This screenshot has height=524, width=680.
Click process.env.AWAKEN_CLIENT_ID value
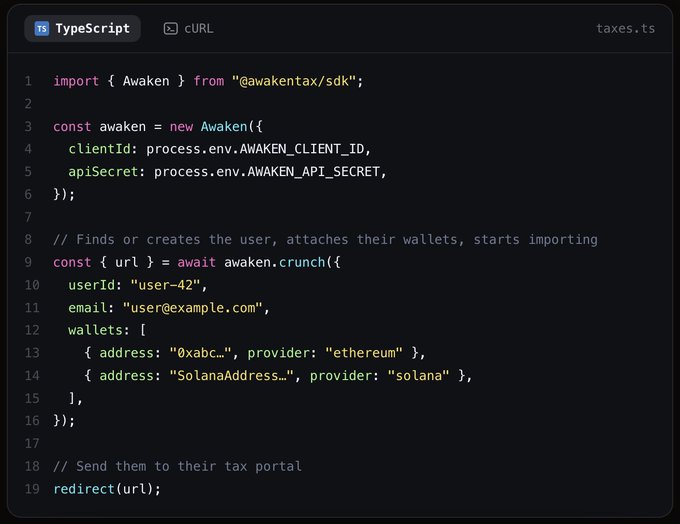coord(255,149)
